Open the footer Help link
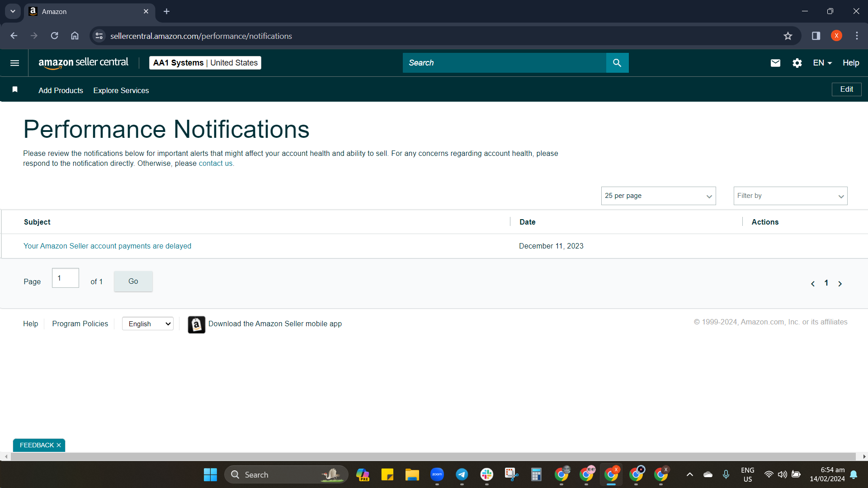 point(31,324)
